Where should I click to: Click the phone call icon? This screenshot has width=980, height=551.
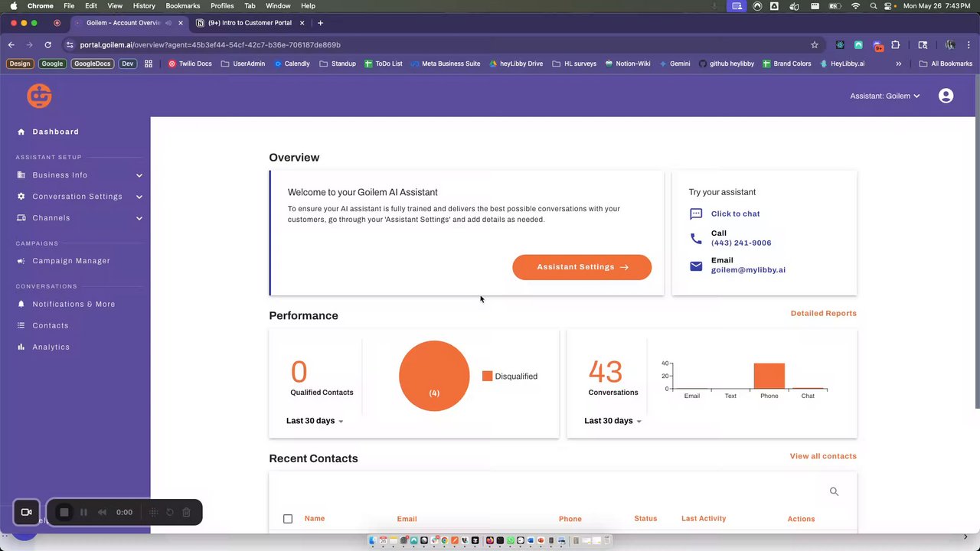(696, 239)
